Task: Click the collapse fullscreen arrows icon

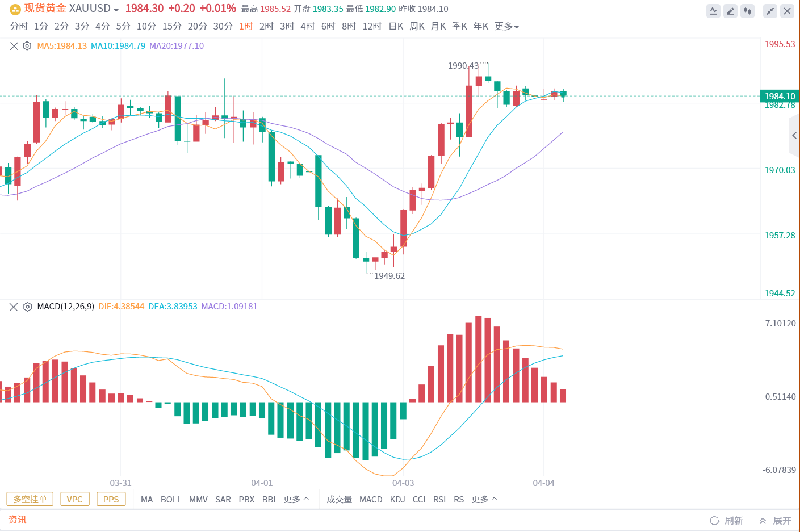Action: click(770, 11)
